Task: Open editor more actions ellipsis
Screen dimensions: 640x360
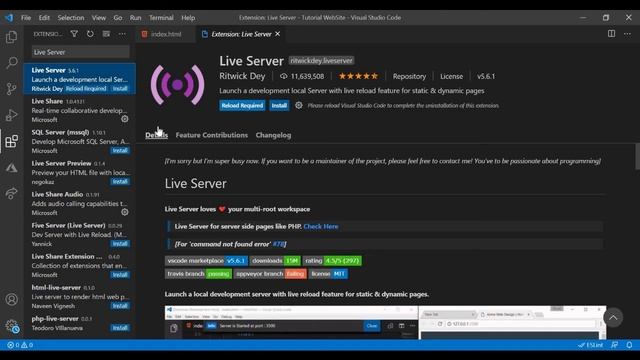Action: point(627,34)
